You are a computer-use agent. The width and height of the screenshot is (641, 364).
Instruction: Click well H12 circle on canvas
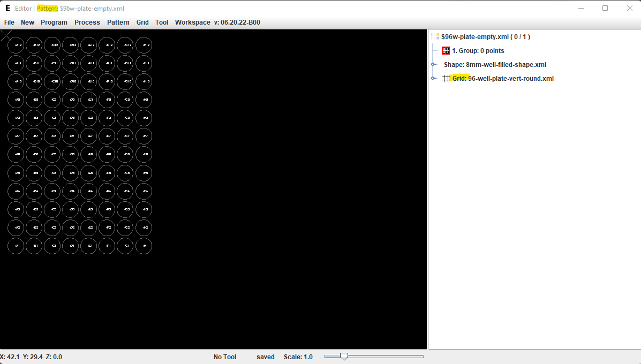(144, 45)
